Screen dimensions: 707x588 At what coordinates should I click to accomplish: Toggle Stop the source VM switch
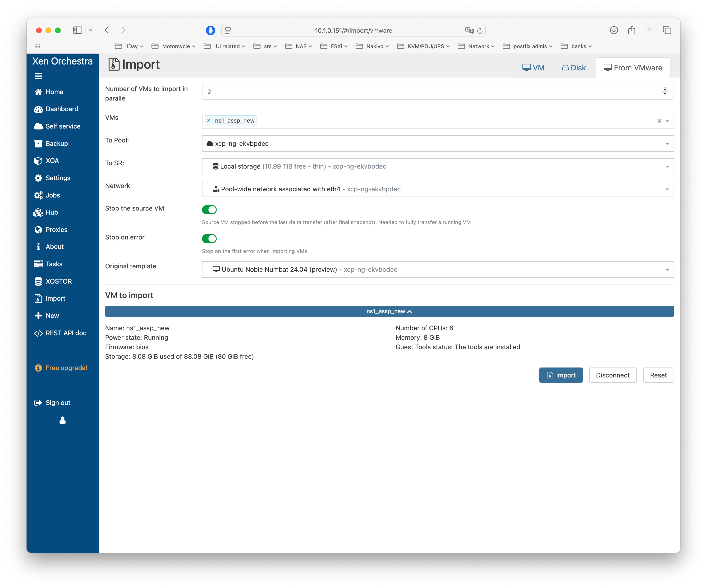(x=209, y=210)
